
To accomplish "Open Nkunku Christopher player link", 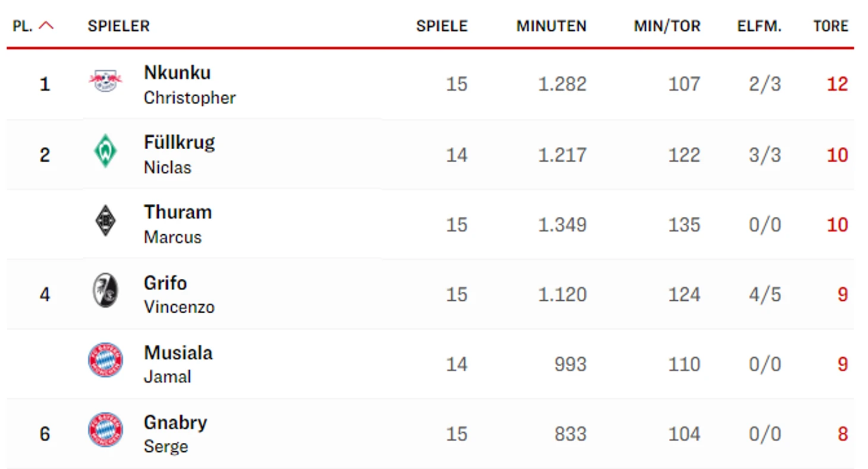I will 190,85.
